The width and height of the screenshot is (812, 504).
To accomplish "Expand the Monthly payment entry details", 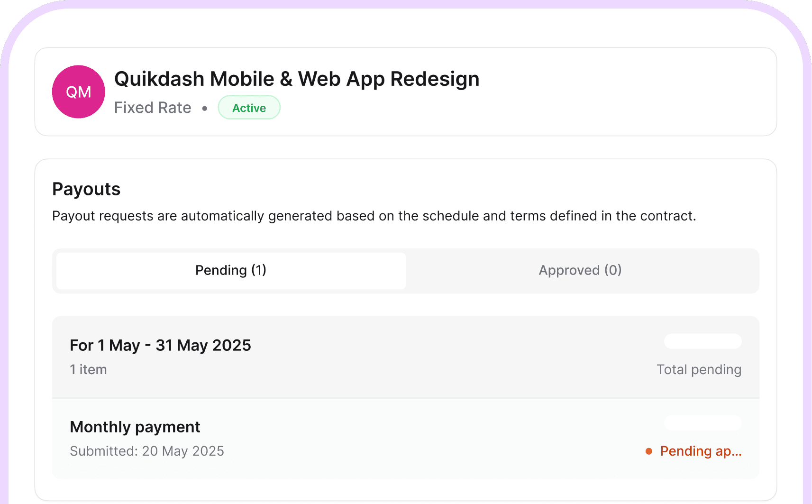I will 135,427.
